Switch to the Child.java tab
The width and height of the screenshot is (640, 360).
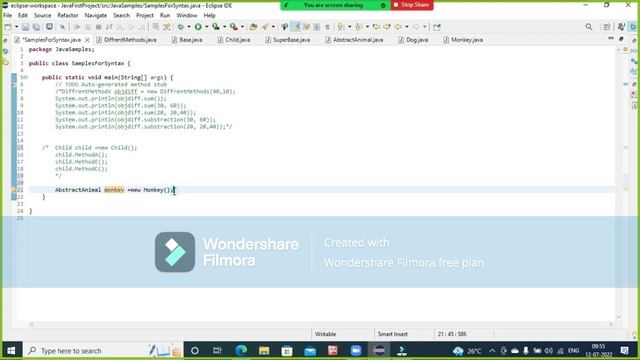[x=234, y=40]
